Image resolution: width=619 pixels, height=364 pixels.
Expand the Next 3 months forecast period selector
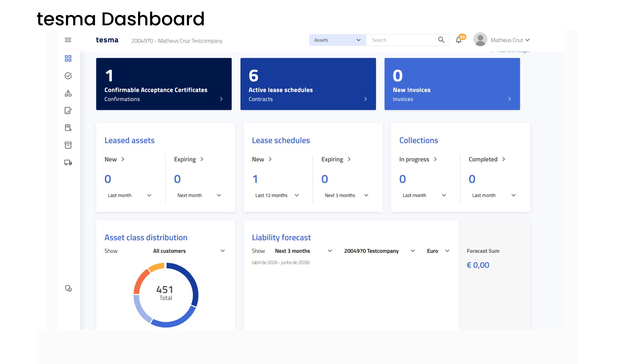coord(330,251)
